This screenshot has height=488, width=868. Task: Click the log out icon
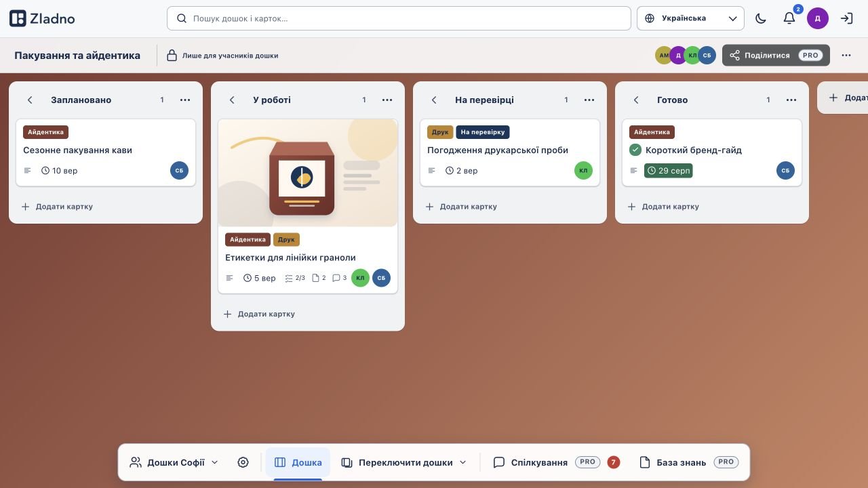tap(846, 18)
